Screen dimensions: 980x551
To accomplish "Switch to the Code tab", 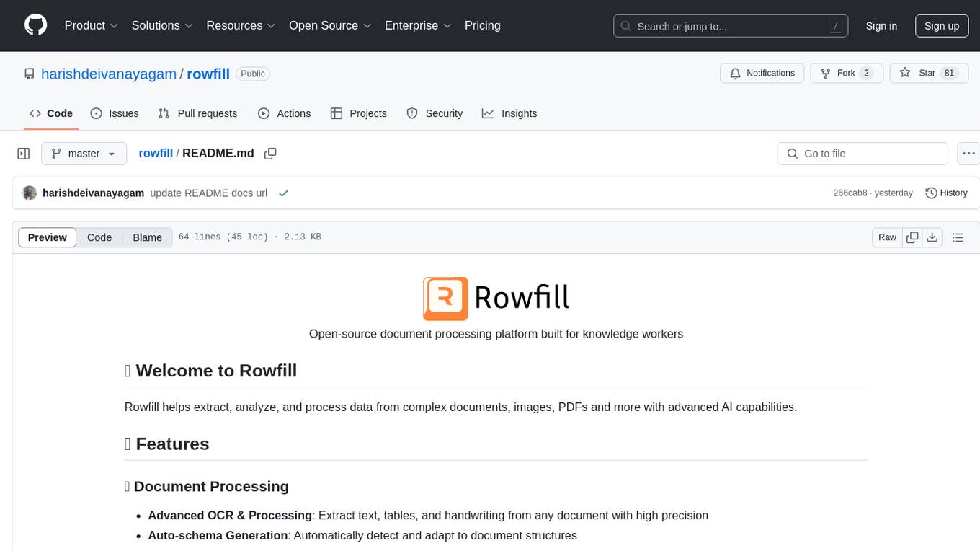I will tap(51, 113).
